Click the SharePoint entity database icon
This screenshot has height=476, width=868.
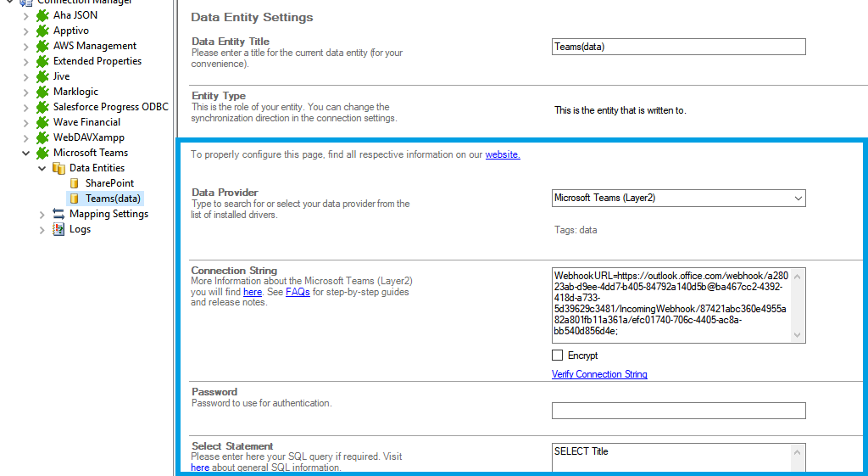click(75, 183)
